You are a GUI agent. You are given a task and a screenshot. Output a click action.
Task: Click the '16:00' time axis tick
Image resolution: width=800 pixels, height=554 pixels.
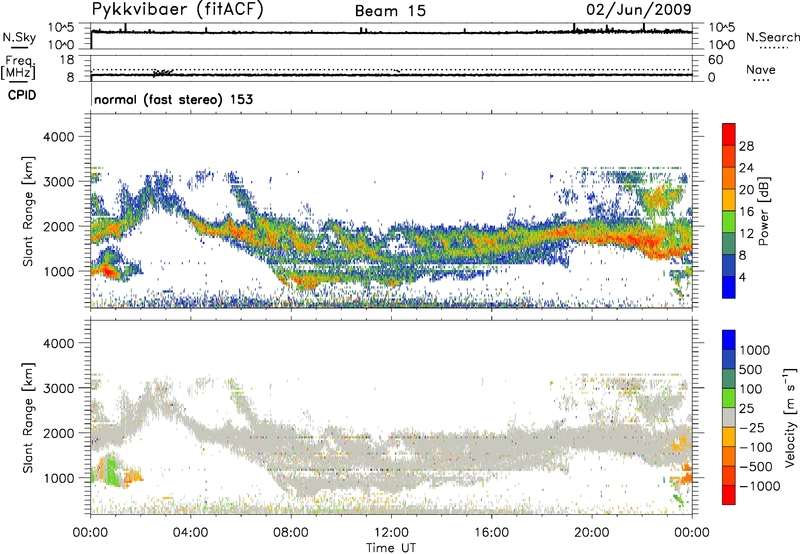pos(491,533)
